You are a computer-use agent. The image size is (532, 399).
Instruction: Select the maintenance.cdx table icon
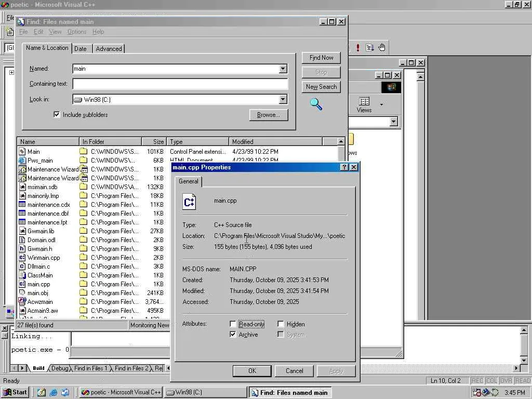pos(22,204)
